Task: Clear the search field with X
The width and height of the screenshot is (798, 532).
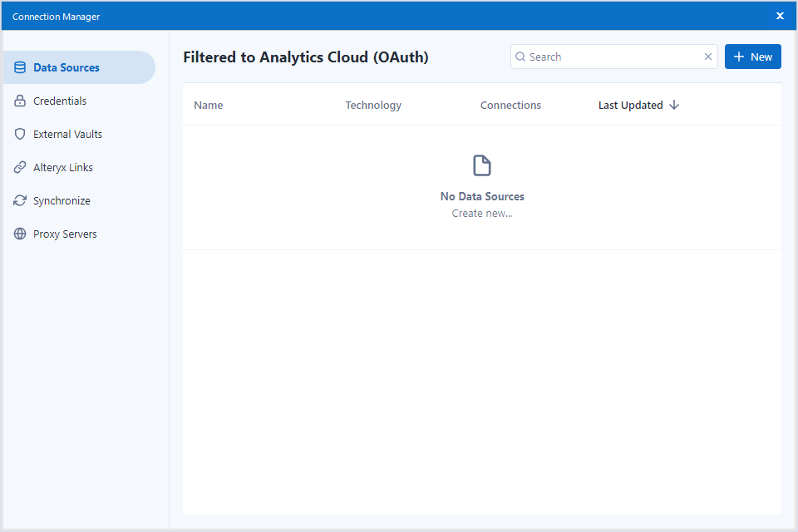Action: [708, 57]
